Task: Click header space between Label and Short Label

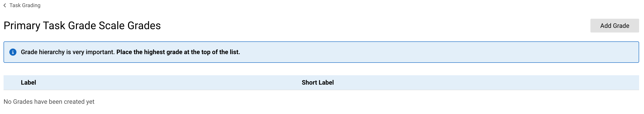Action: pos(169,82)
